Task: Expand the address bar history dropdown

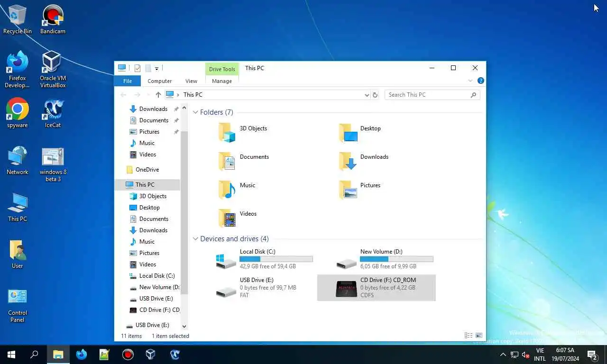Action: (x=367, y=95)
